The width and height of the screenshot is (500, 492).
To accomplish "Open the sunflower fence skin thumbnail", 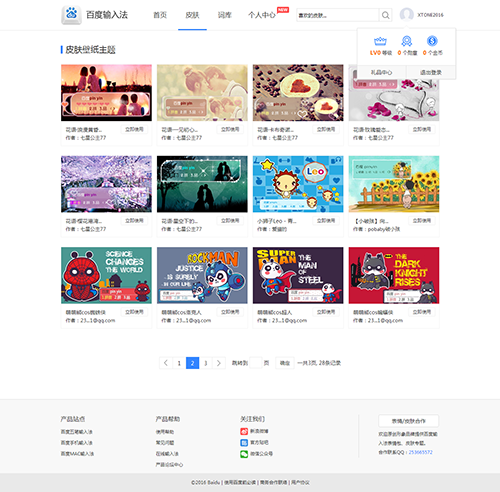I will tap(394, 184).
